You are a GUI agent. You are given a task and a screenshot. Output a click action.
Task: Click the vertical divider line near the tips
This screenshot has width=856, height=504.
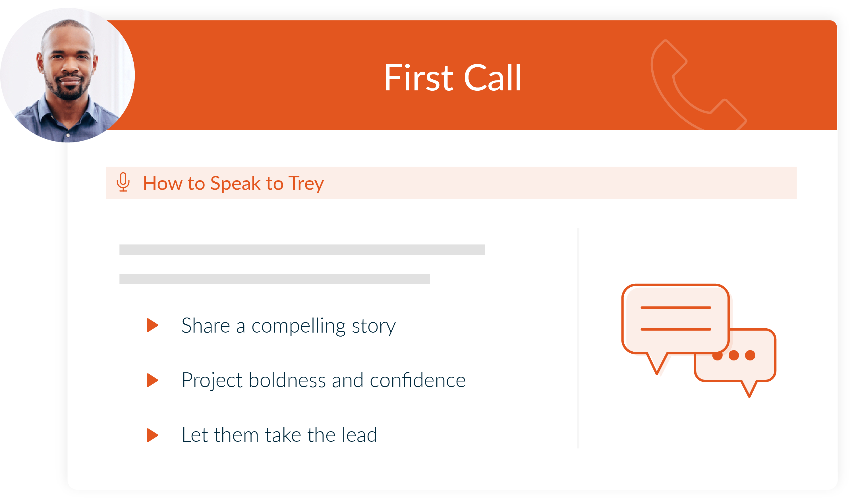click(x=578, y=338)
